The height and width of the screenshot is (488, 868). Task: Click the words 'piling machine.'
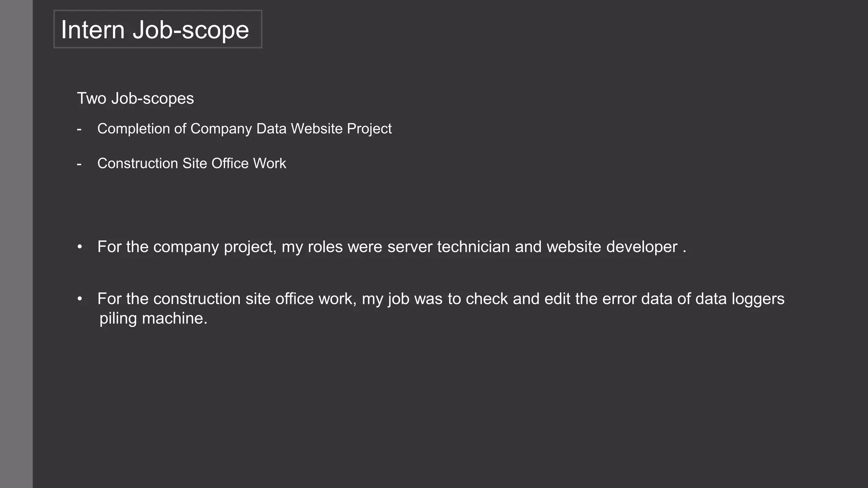[153, 319]
